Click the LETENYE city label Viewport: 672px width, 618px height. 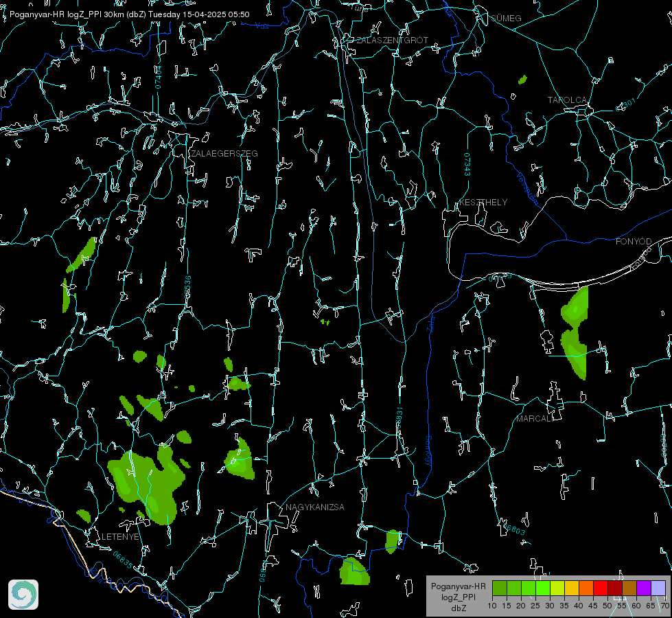tap(120, 536)
